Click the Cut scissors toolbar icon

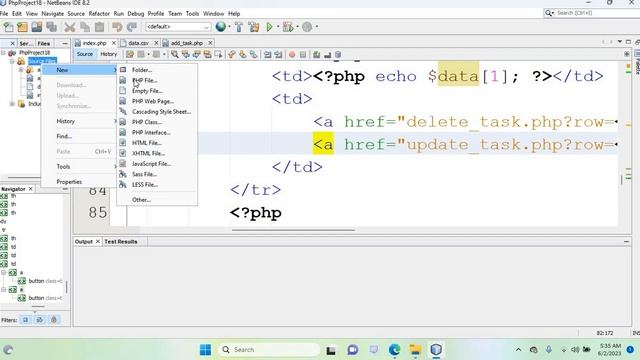click(70, 27)
